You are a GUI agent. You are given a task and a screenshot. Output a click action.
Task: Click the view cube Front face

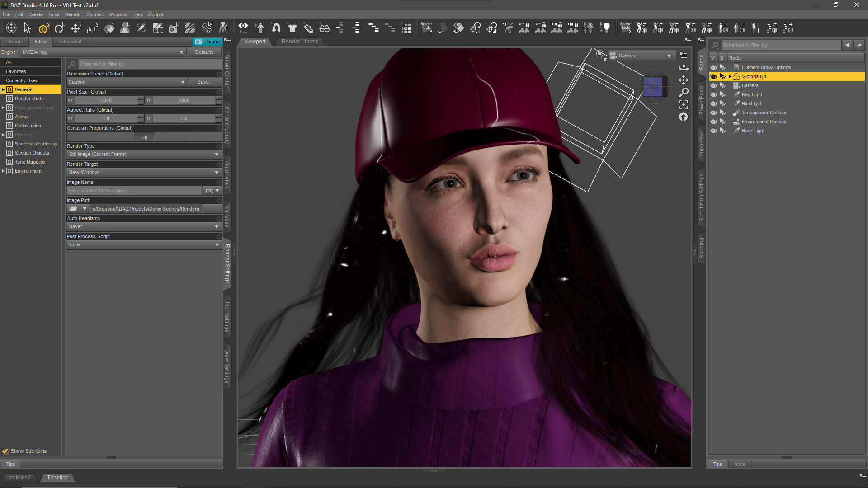pyautogui.click(x=652, y=86)
